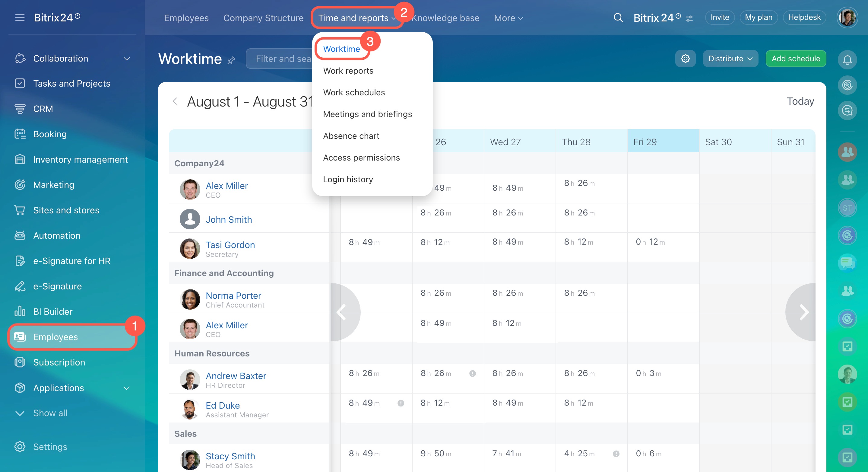Open the Distribute dropdown button
This screenshot has height=472, width=868.
pos(730,59)
